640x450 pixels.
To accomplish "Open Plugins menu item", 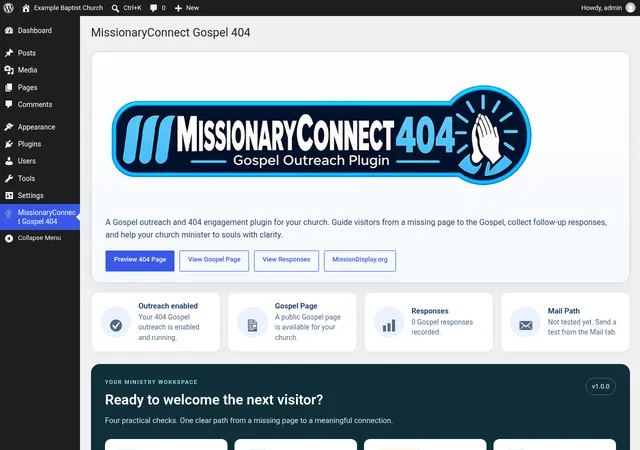I will (x=40, y=144).
